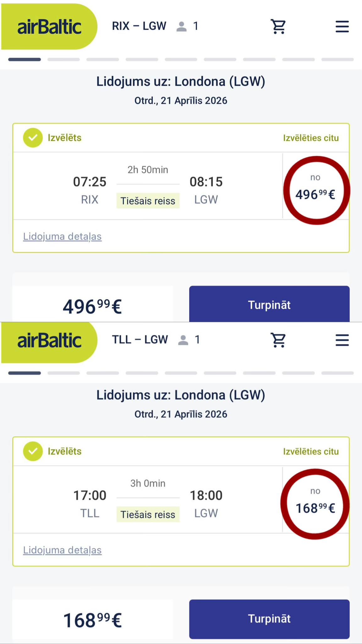The width and height of the screenshot is (362, 644).
Task: Click airBaltic logo above RIX flight
Action: (49, 27)
